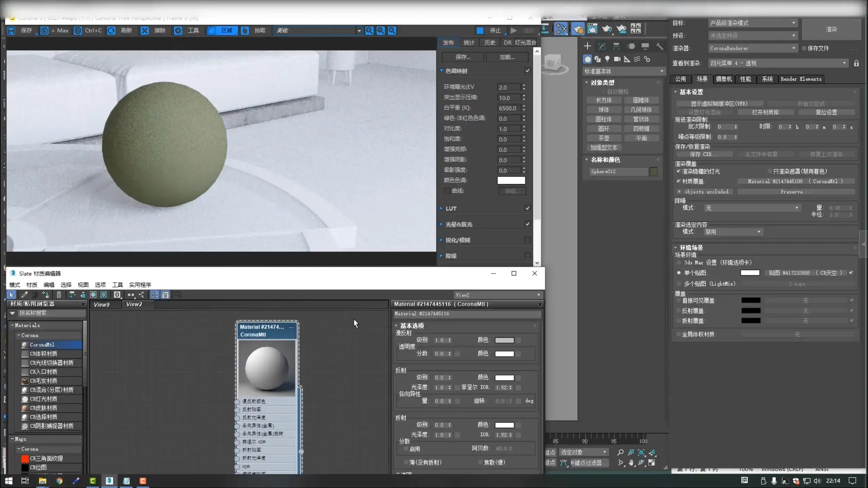Select CR混合(分层)材质 in the material browser
This screenshot has width=868, height=488.
(x=52, y=390)
